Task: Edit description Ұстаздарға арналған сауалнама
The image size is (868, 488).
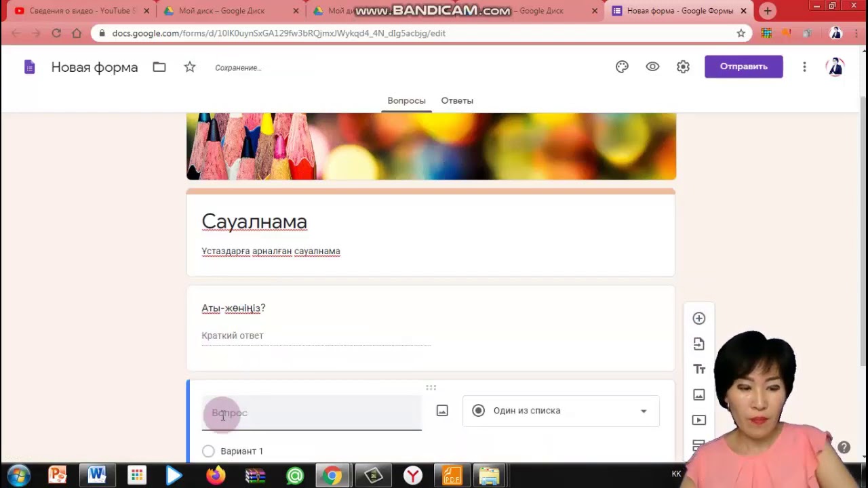Action: [x=271, y=251]
